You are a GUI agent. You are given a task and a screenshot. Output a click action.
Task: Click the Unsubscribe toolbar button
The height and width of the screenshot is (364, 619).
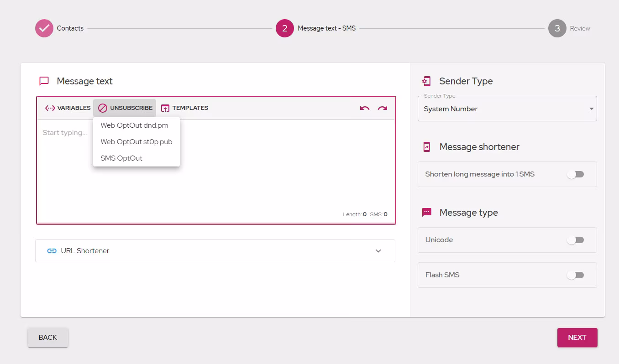(x=125, y=108)
